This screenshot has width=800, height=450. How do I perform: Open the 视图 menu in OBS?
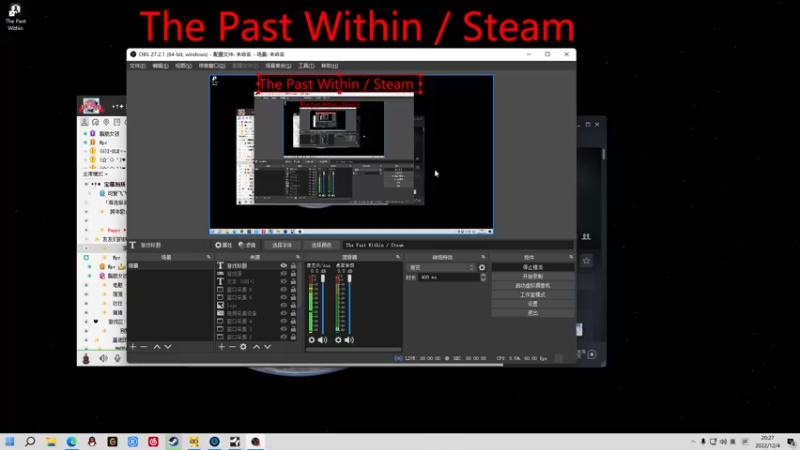[x=184, y=66]
